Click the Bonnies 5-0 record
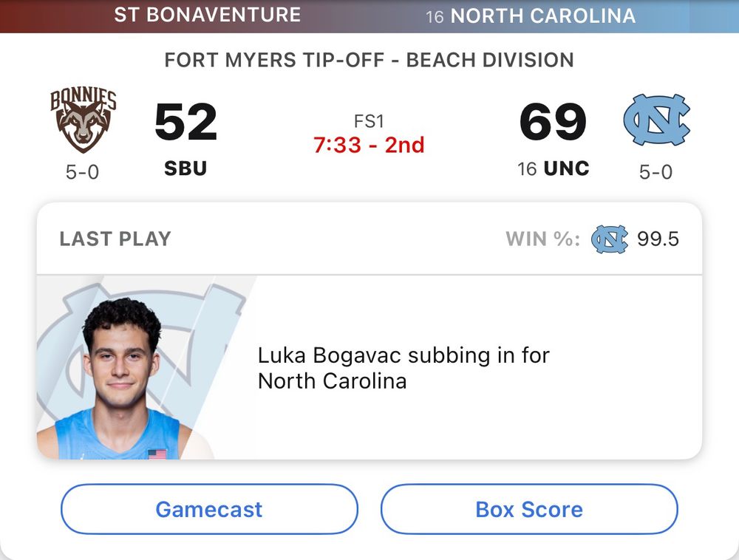 81,171
